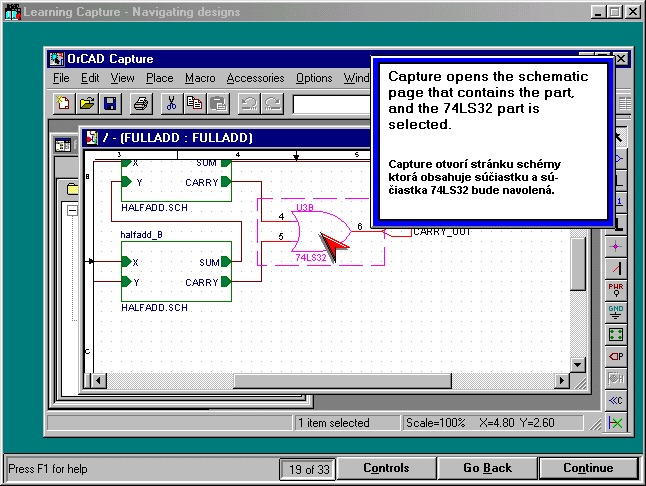Click the Save diskette toolbar icon
This screenshot has height=486, width=646.
pyautogui.click(x=109, y=103)
